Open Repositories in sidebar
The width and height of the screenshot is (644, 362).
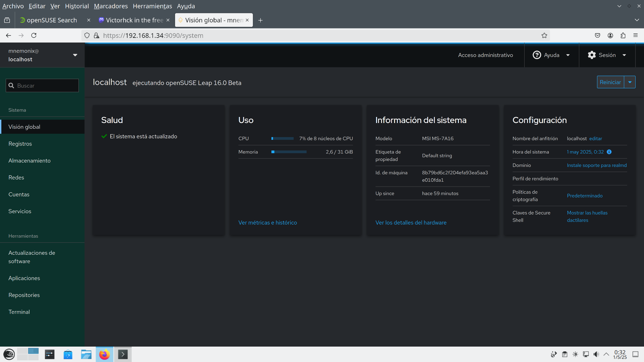[42, 295]
